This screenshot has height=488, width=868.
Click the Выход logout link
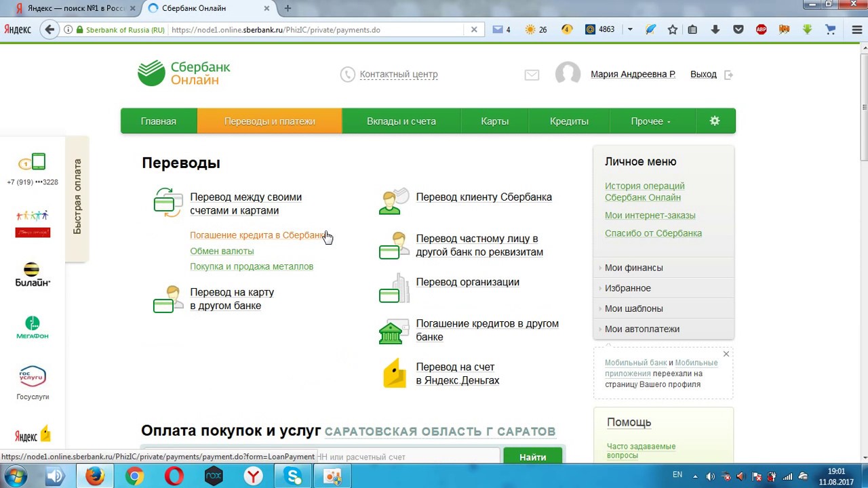(x=703, y=75)
